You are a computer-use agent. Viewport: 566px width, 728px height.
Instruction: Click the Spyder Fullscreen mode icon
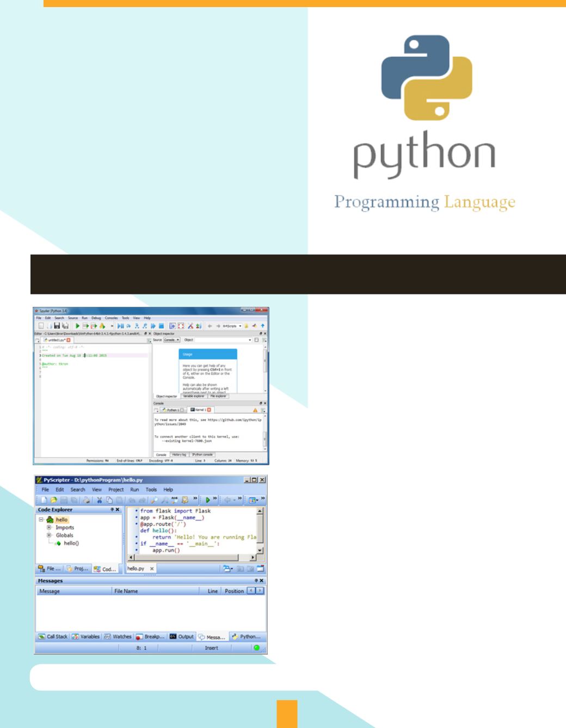point(181,325)
